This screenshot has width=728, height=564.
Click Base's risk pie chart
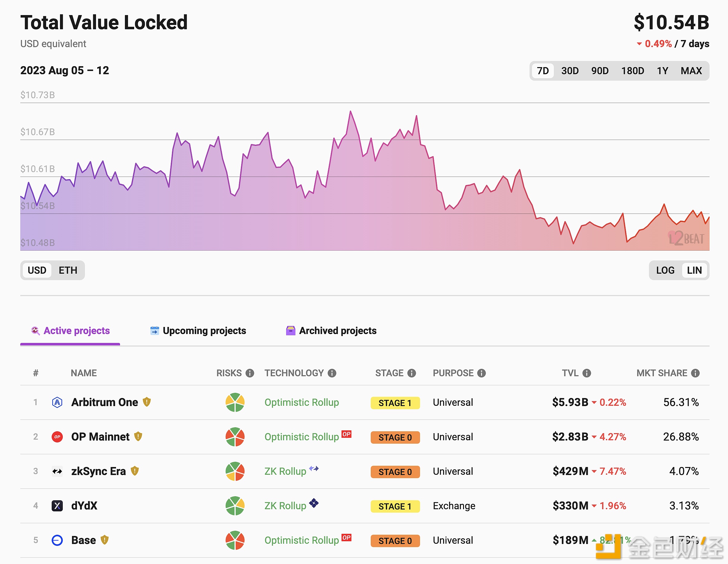click(235, 540)
